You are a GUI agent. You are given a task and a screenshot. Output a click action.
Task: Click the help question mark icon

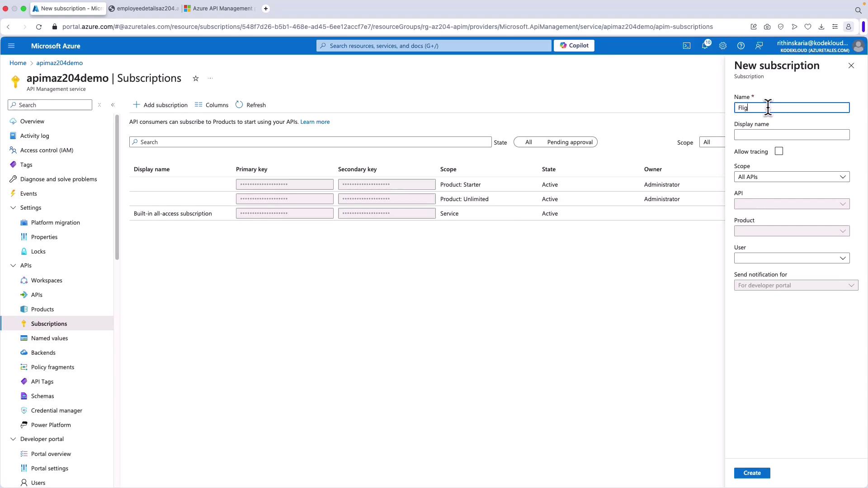coord(741,46)
